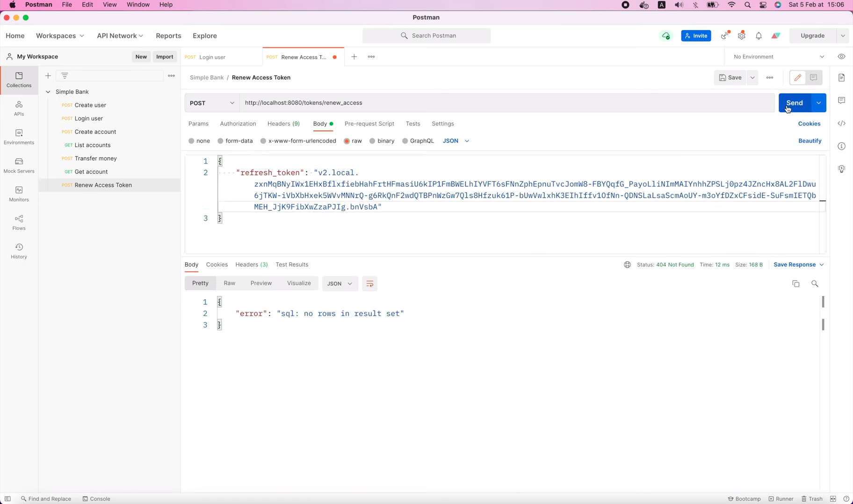Open the No Environment selector dropdown
Image resolution: width=853 pixels, height=504 pixels.
pos(778,57)
